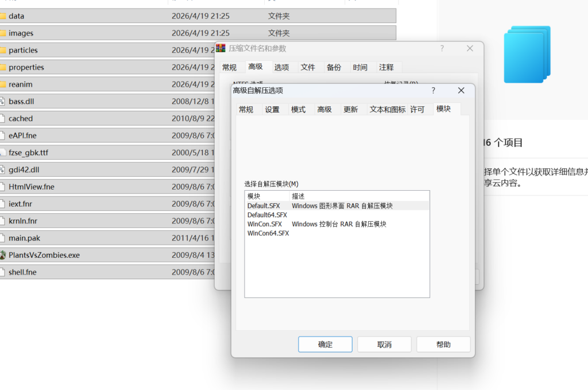Select Default.SFX module in the list

(265, 206)
